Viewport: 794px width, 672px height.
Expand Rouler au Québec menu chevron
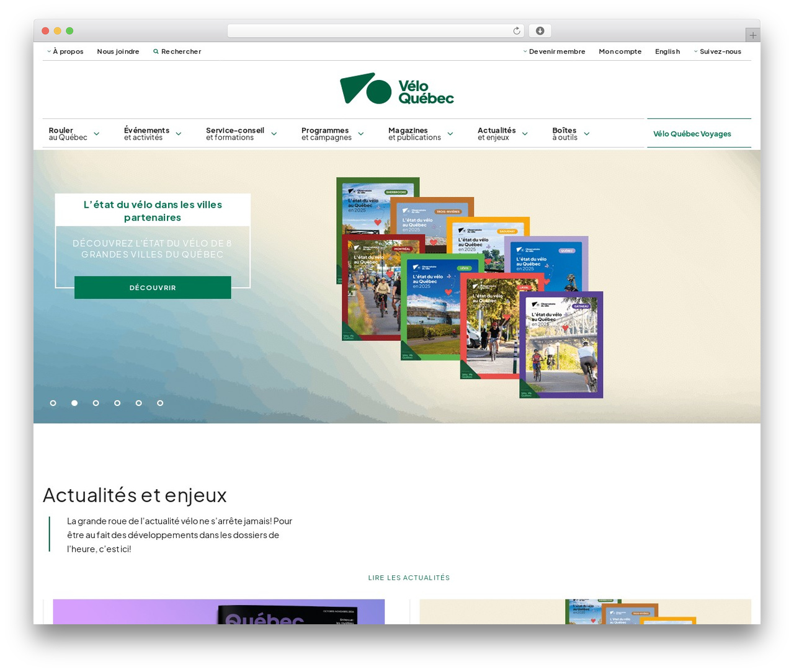(96, 134)
